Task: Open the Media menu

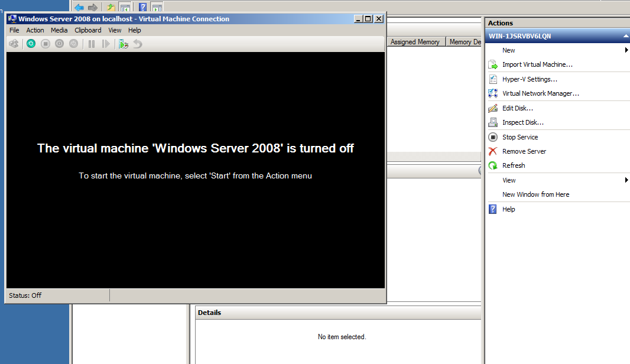Action: tap(59, 30)
